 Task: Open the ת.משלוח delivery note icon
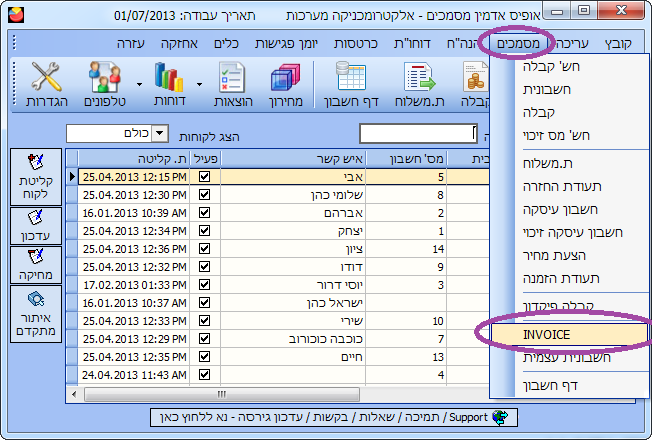coord(420,84)
